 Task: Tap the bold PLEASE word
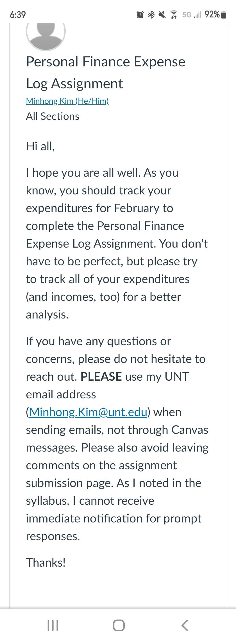point(101,377)
